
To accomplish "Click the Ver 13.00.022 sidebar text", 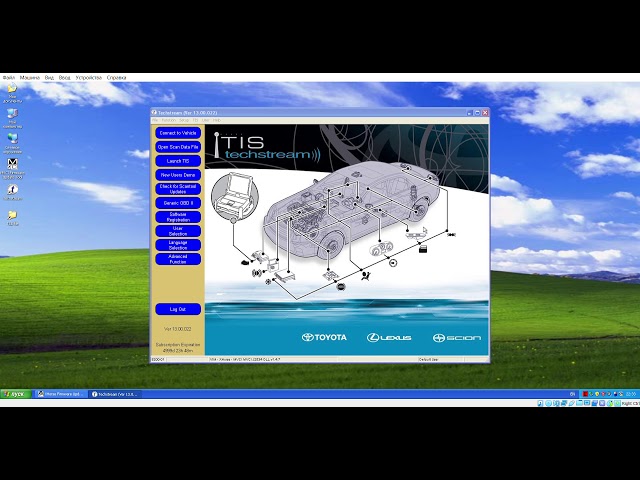I will (x=178, y=329).
